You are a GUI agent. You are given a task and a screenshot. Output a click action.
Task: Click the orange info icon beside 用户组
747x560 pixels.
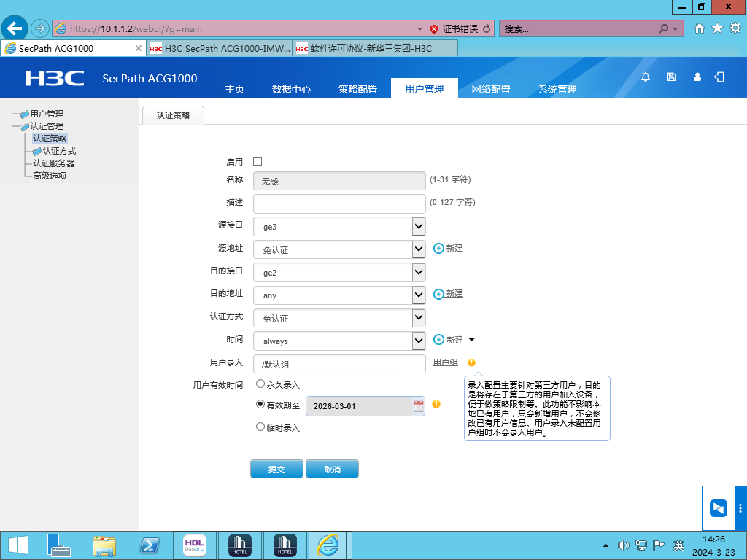pos(471,362)
